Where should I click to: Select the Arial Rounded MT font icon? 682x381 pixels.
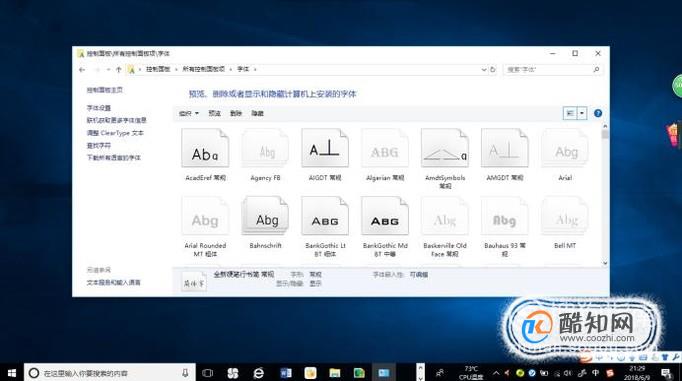click(x=205, y=216)
